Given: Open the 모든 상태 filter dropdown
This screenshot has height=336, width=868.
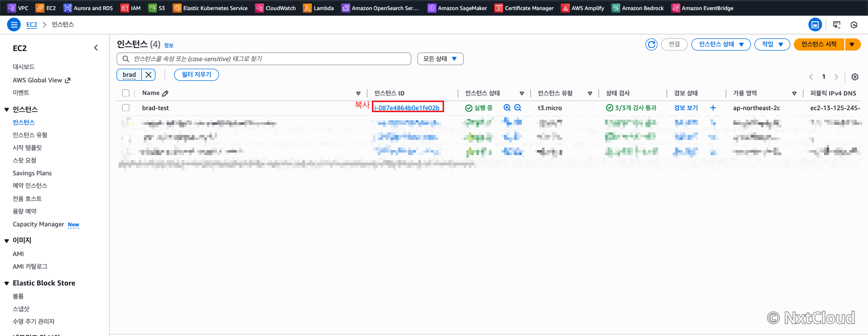Looking at the screenshot, I should coord(440,59).
